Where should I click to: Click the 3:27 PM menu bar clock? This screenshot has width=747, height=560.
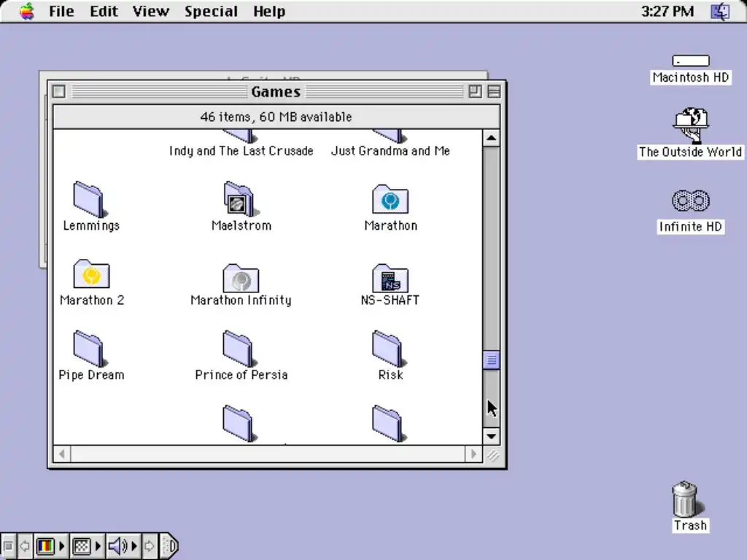(x=667, y=11)
